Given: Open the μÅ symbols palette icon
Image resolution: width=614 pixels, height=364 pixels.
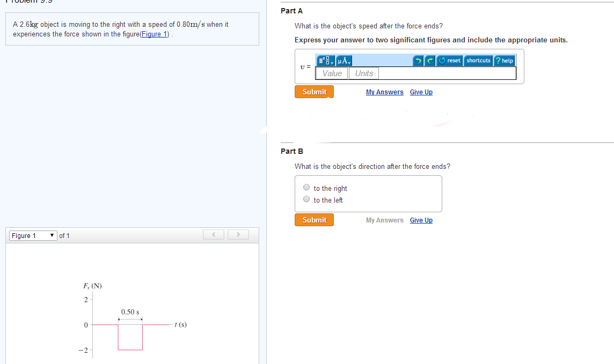Looking at the screenshot, I should [x=342, y=60].
